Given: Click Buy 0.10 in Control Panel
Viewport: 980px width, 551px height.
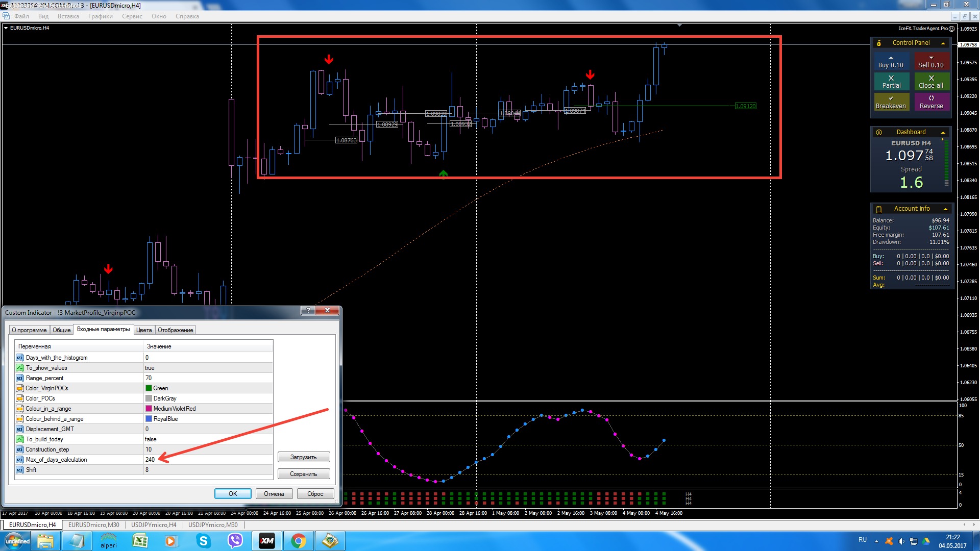Looking at the screenshot, I should [891, 61].
